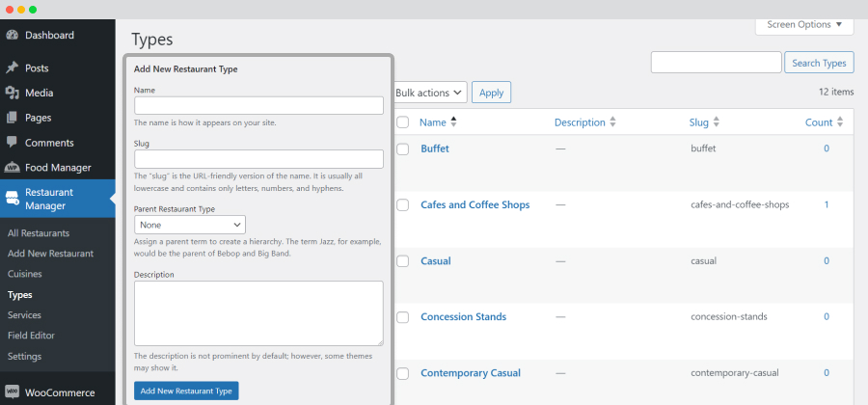The width and height of the screenshot is (868, 405).
Task: Click the Posts pushpin icon
Action: (12, 68)
